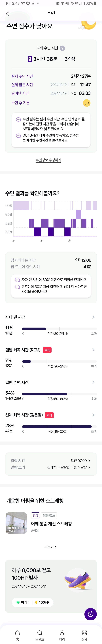The height and width of the screenshot is (644, 102).
Task: Tap the help question mark icon
Action: 63,48
